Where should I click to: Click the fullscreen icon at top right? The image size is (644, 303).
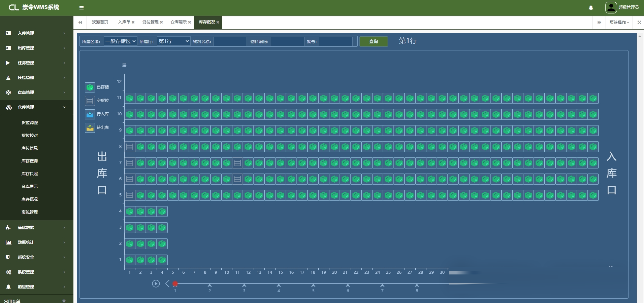[x=639, y=23]
